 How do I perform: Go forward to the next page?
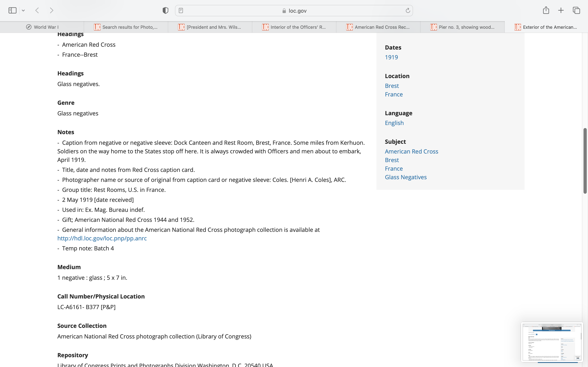pos(51,10)
